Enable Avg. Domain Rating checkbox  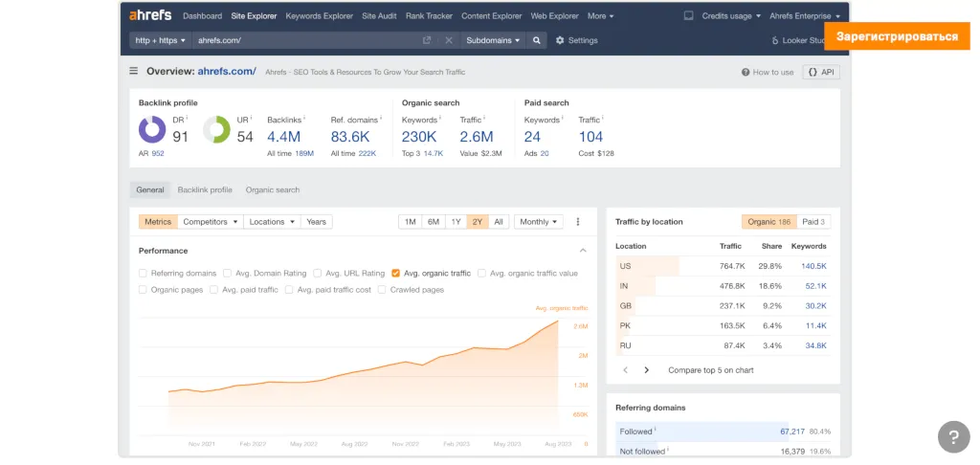[228, 273]
